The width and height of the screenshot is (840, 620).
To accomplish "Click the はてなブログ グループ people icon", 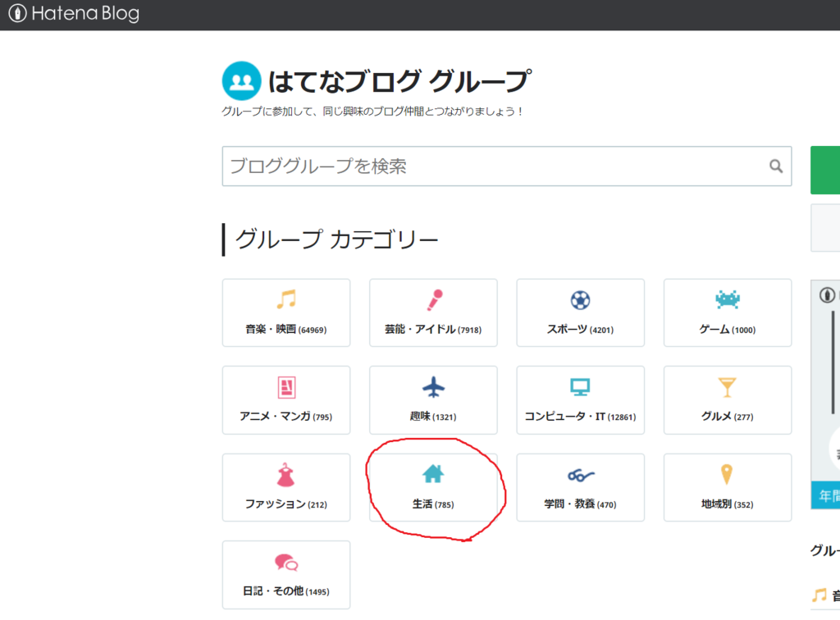I will click(242, 81).
